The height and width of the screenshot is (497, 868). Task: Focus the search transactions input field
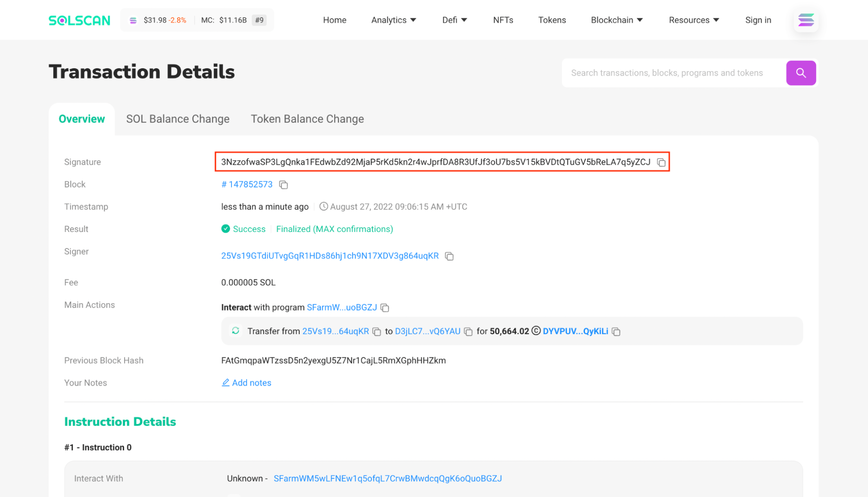click(673, 73)
